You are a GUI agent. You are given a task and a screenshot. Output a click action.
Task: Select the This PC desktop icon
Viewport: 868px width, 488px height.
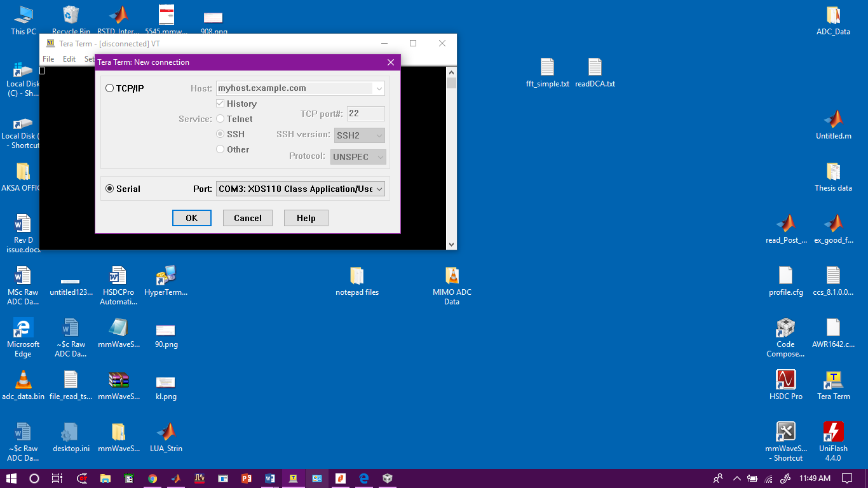[x=24, y=20]
